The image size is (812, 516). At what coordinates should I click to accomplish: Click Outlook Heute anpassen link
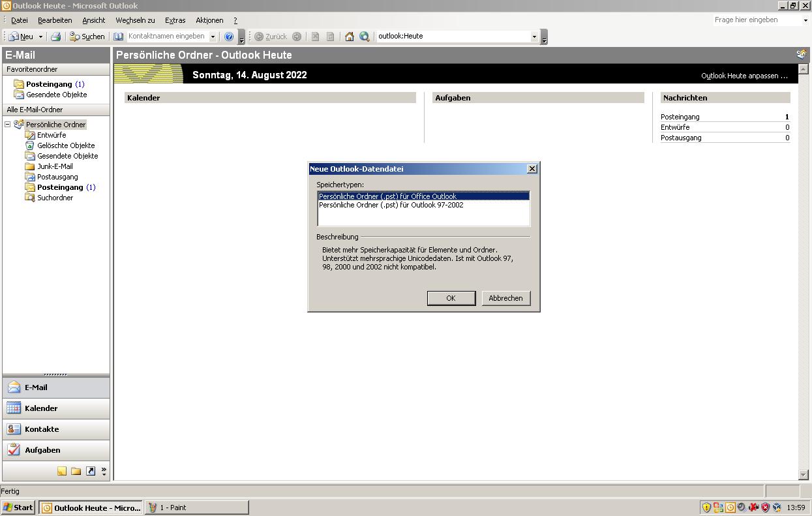tap(744, 76)
